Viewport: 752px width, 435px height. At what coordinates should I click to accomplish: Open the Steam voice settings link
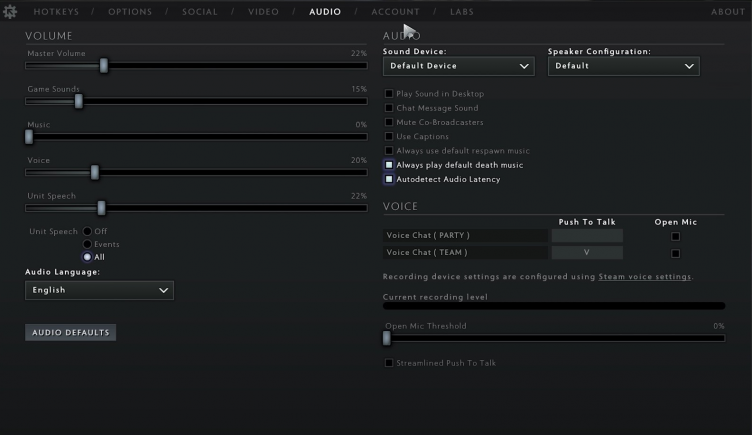pyautogui.click(x=644, y=276)
